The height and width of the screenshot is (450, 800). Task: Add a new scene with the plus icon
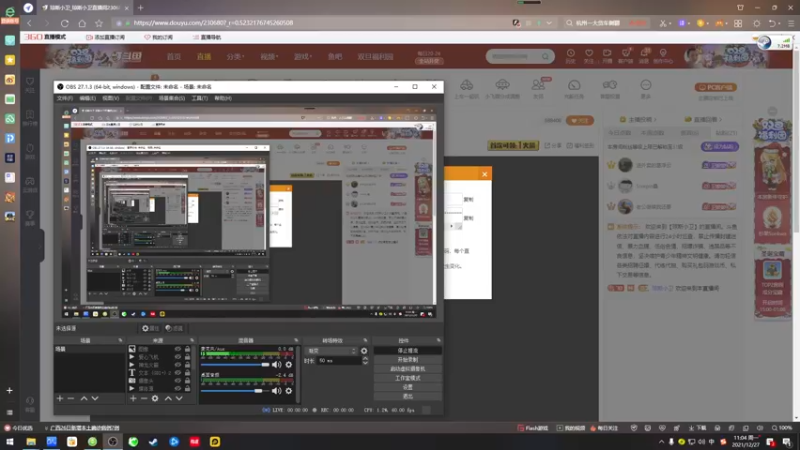pos(60,398)
